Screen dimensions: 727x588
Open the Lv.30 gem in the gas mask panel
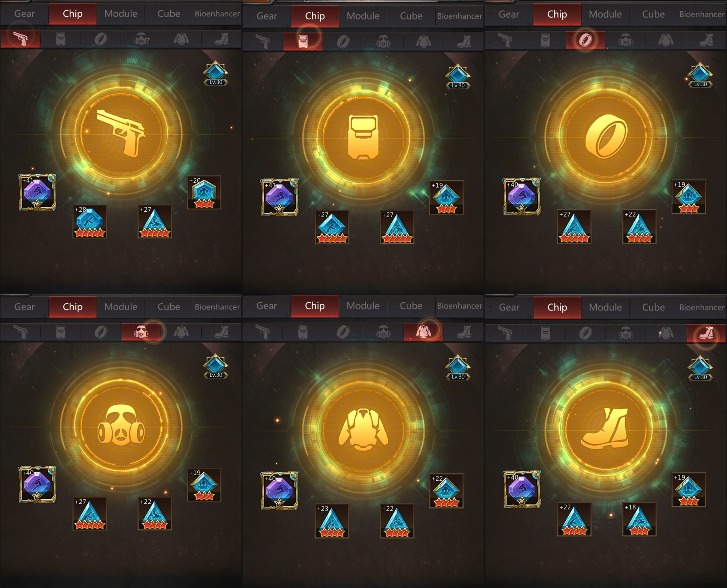click(x=216, y=366)
